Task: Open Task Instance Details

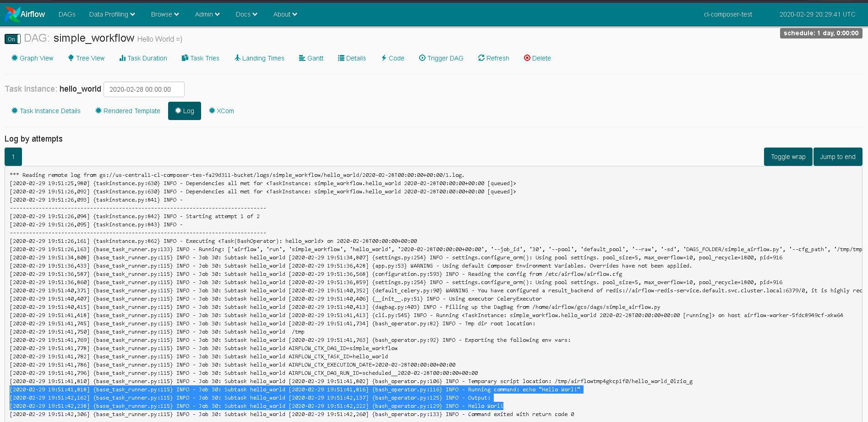Action: 45,111
